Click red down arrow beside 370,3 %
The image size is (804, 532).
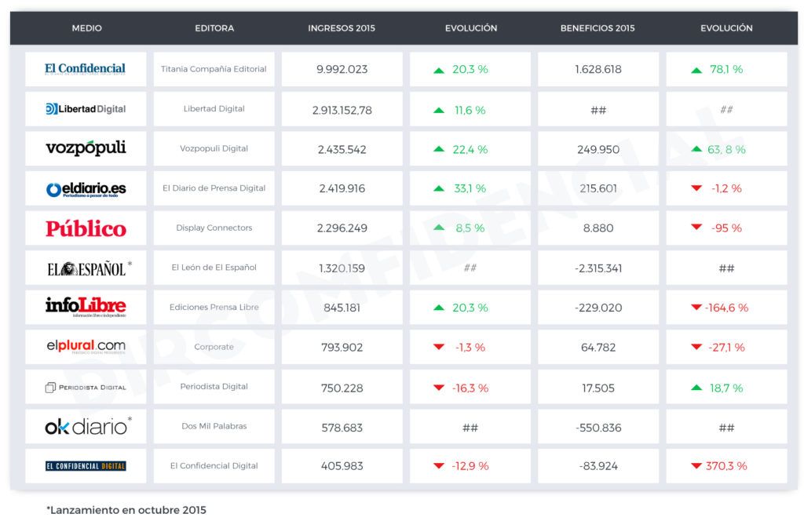click(696, 466)
